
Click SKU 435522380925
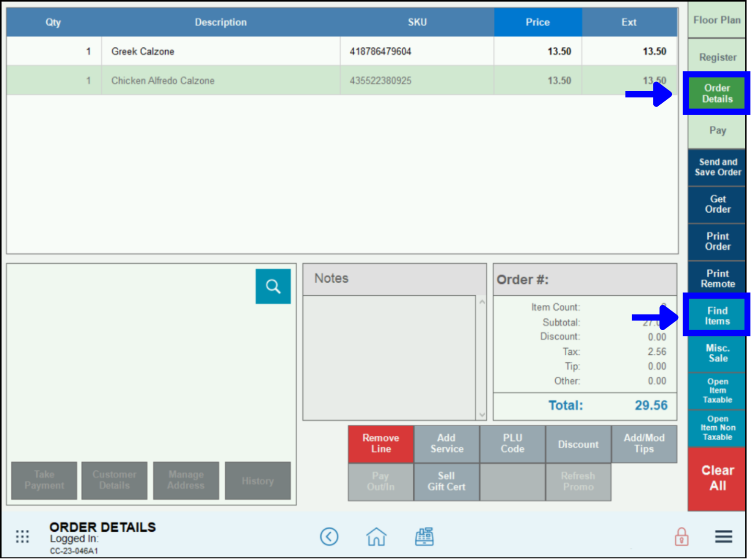point(381,81)
